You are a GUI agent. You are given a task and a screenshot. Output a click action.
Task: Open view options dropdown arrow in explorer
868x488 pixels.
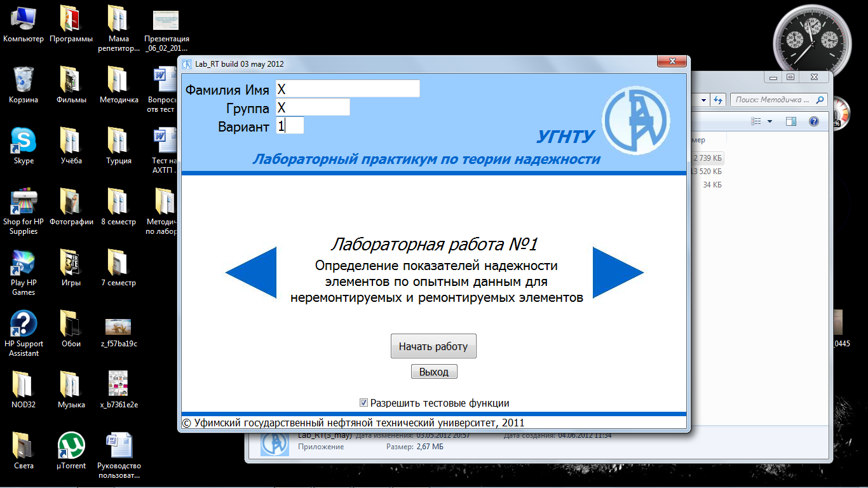[x=770, y=121]
